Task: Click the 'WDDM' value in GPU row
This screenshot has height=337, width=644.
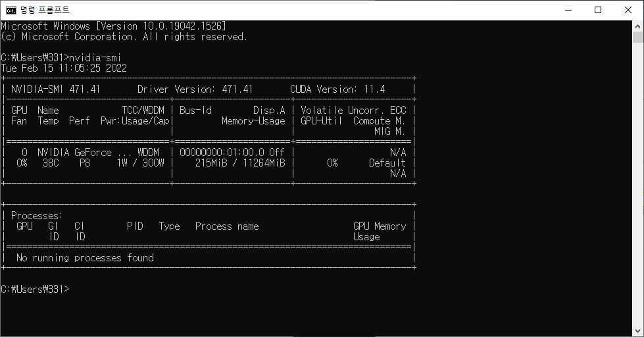Action: pos(148,153)
